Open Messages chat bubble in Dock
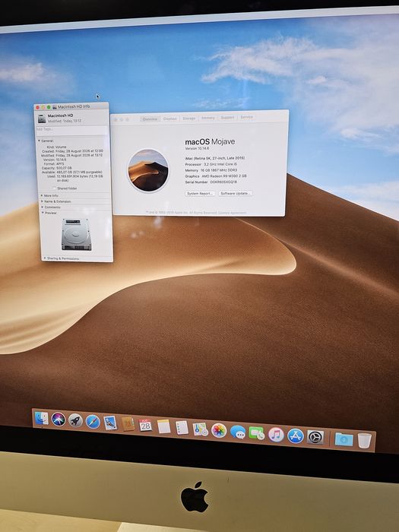Image resolution: width=399 pixels, height=532 pixels. coord(238,432)
